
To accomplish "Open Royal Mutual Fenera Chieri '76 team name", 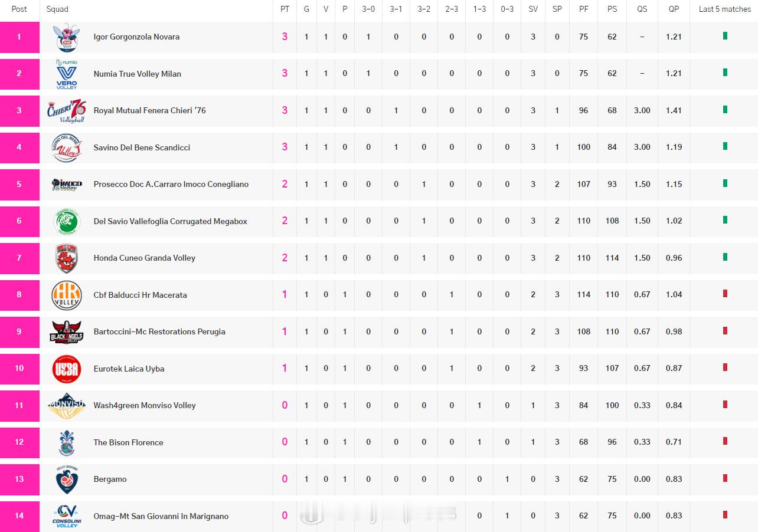I will click(x=149, y=110).
